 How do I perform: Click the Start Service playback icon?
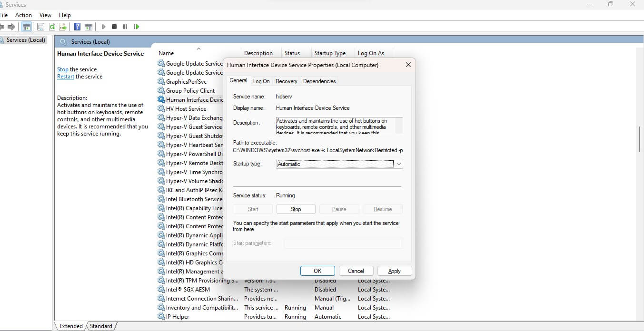tap(104, 27)
